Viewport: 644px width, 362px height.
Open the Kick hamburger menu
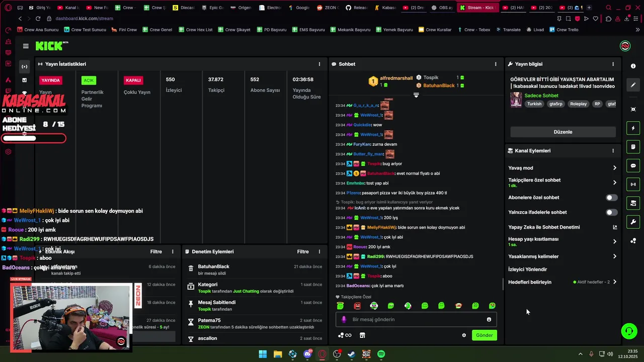click(26, 46)
